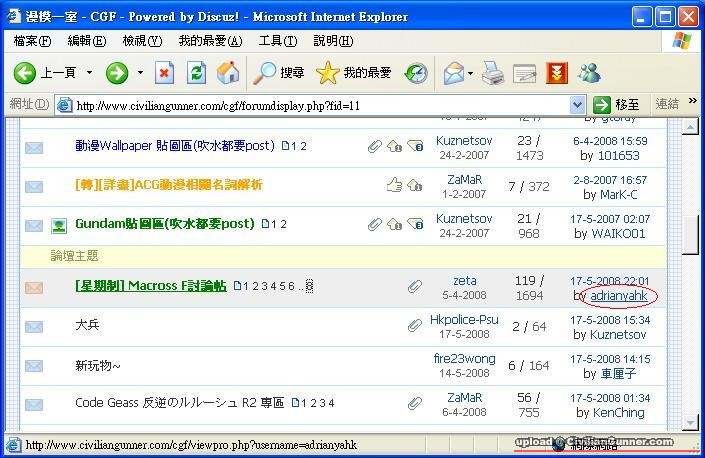
Task: Open the 工具(T) menu
Action: click(277, 41)
